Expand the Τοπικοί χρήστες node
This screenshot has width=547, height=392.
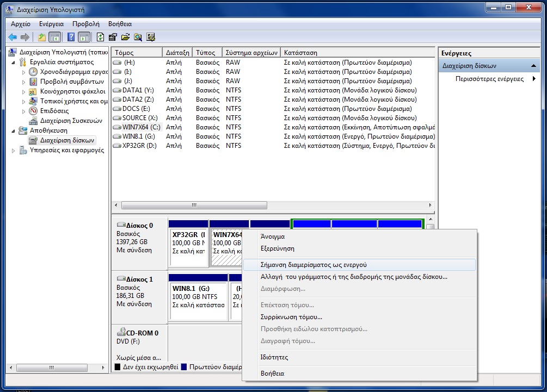(24, 101)
